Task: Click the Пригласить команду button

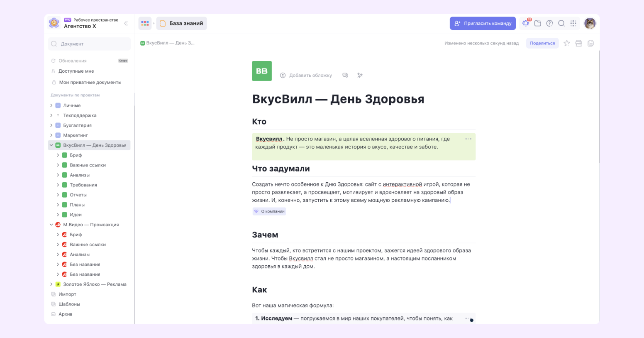Action: pyautogui.click(x=483, y=23)
